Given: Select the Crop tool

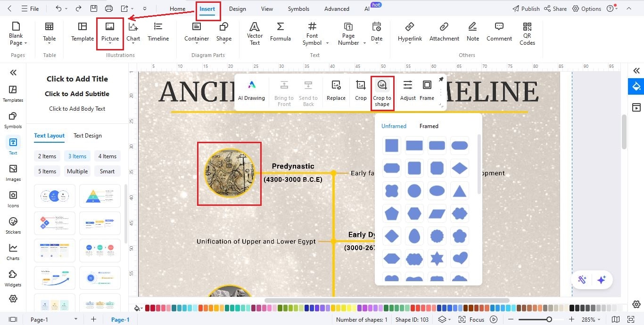Looking at the screenshot, I should pos(361,91).
